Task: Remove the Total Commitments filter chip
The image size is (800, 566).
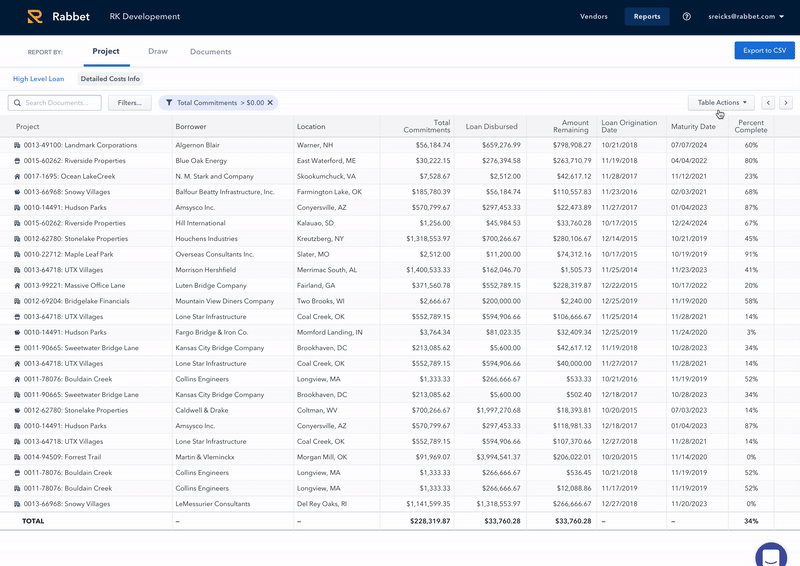Action: click(x=269, y=103)
